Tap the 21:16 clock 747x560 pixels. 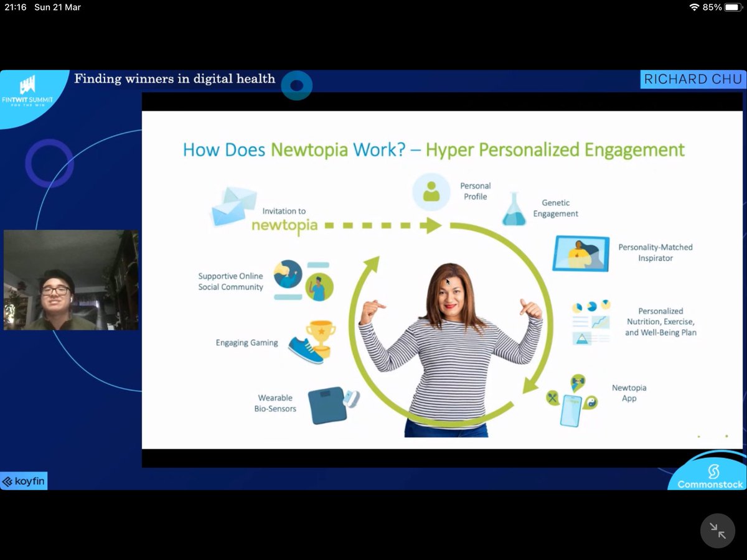15,7
